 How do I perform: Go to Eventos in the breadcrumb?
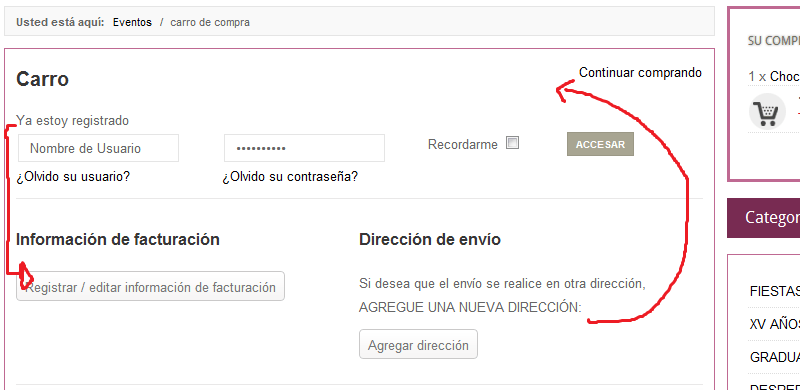click(x=132, y=22)
